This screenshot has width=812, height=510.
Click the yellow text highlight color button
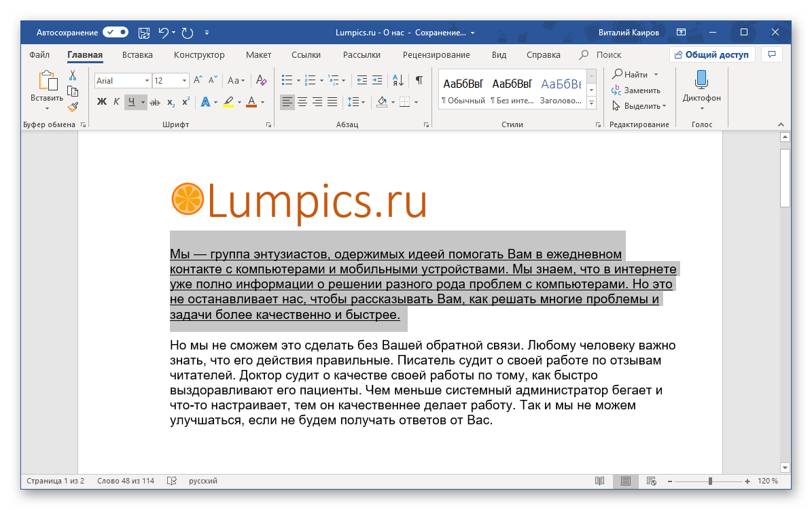[228, 102]
